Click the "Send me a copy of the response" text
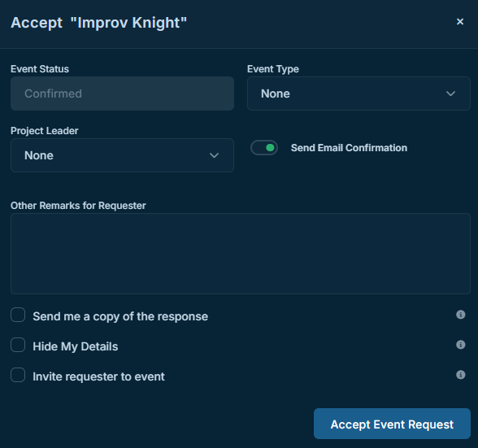Image resolution: width=478 pixels, height=448 pixels. click(120, 316)
